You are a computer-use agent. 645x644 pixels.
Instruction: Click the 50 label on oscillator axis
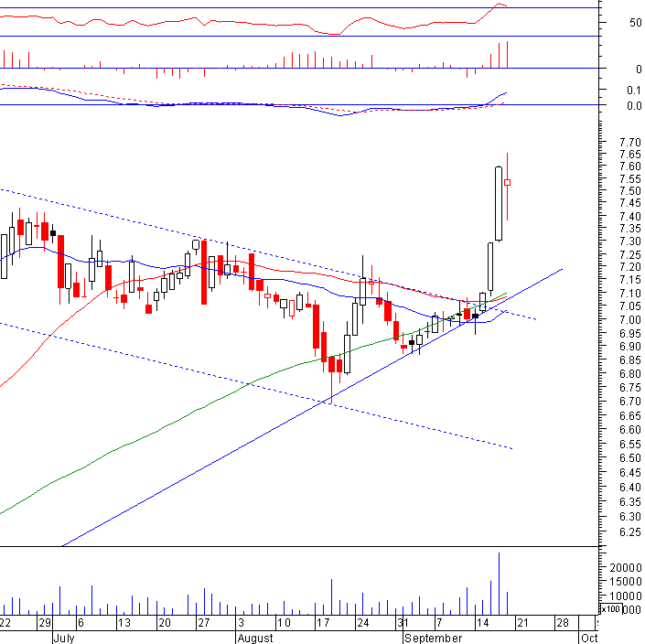pos(635,23)
